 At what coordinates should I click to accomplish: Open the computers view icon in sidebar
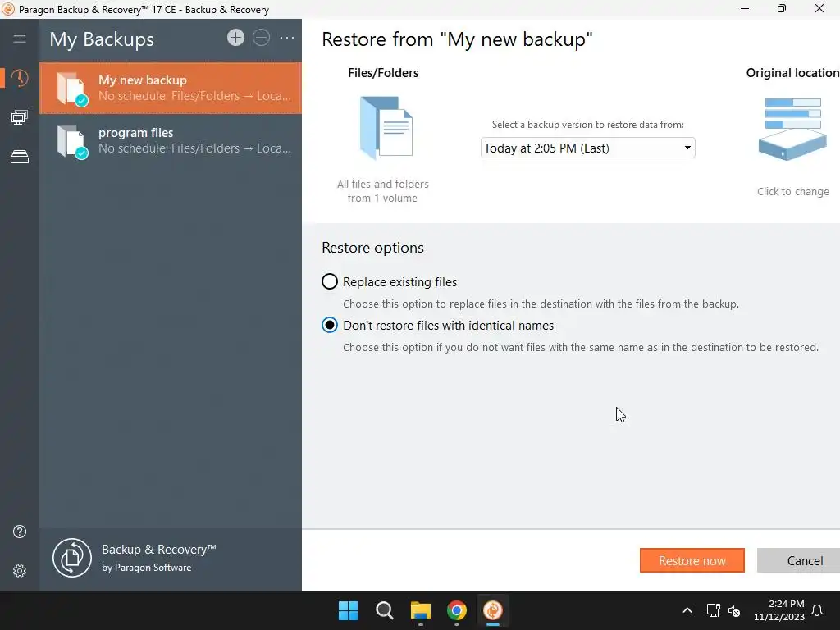pos(20,117)
